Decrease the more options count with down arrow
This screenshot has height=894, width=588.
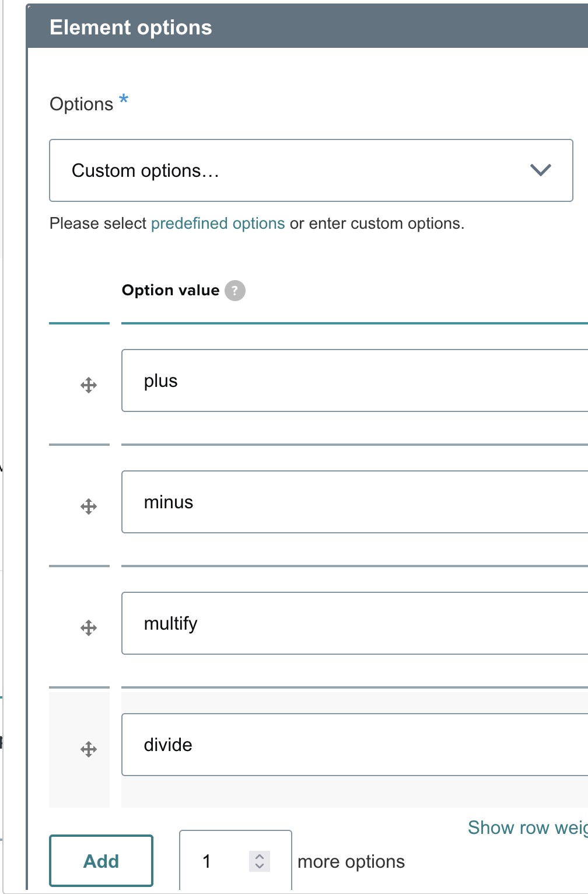[260, 866]
